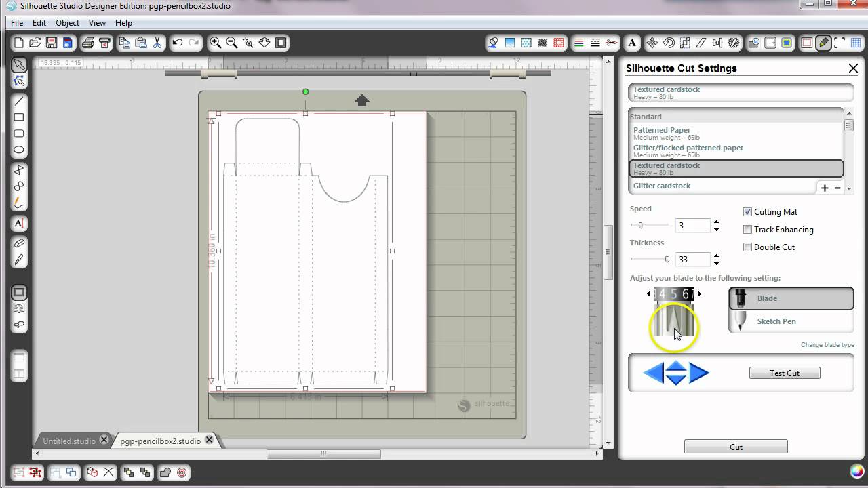Switch to the Untitled.studio tab

(69, 441)
